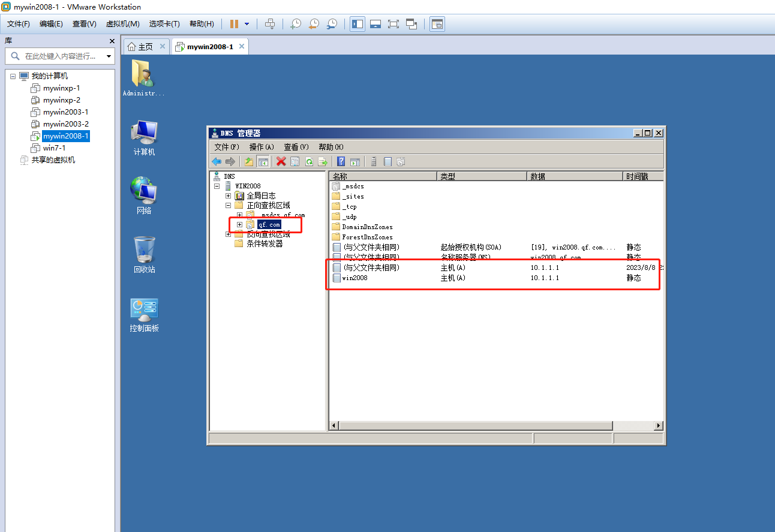Open VMware 文件(F) menu
The image size is (775, 532).
[x=19, y=24]
